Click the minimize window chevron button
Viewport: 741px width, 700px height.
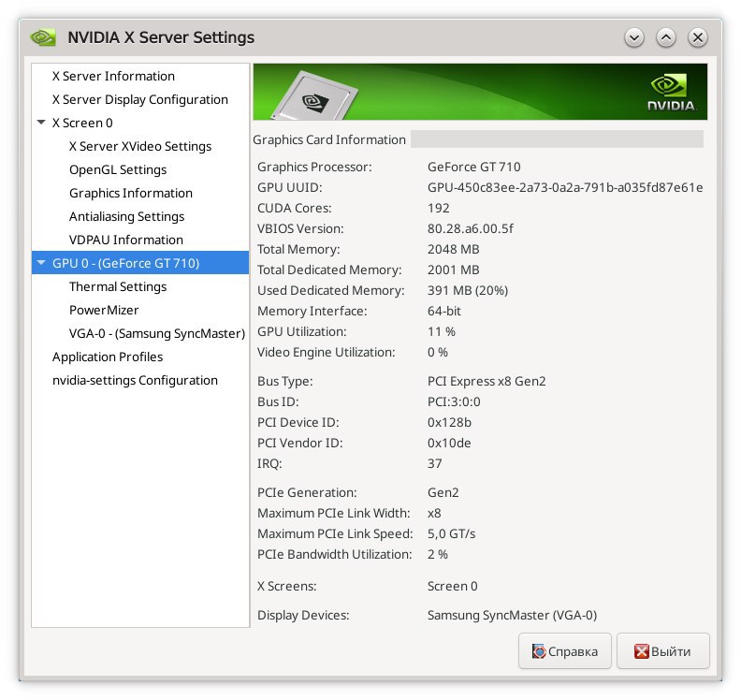point(634,37)
